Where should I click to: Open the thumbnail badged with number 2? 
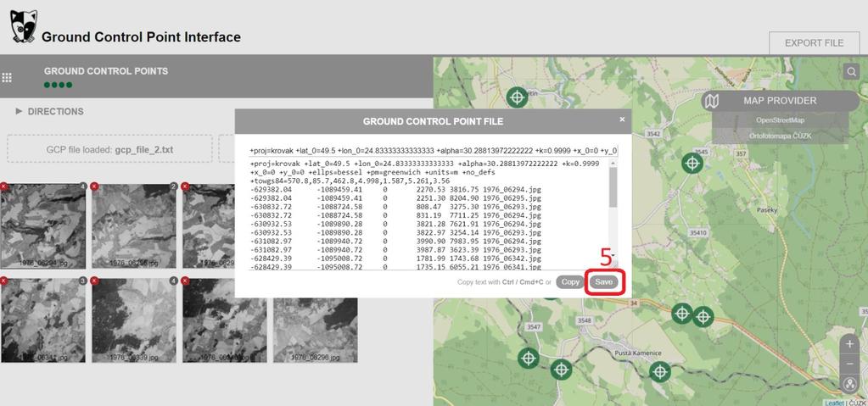click(134, 225)
